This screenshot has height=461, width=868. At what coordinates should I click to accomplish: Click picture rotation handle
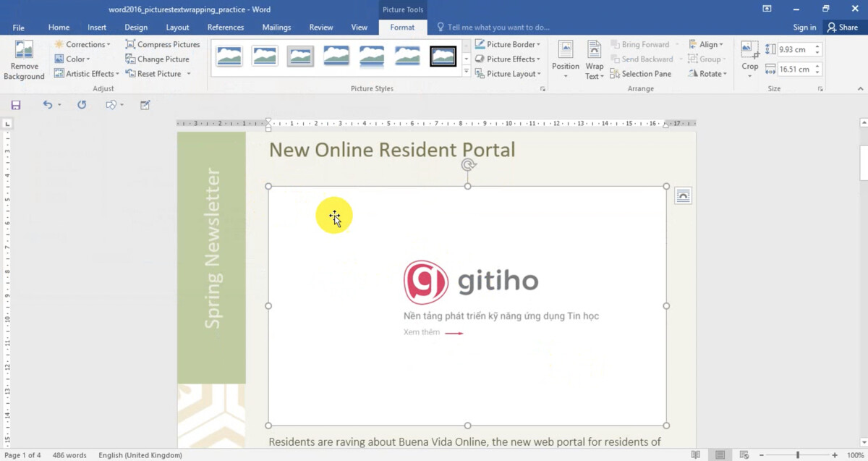coord(468,165)
